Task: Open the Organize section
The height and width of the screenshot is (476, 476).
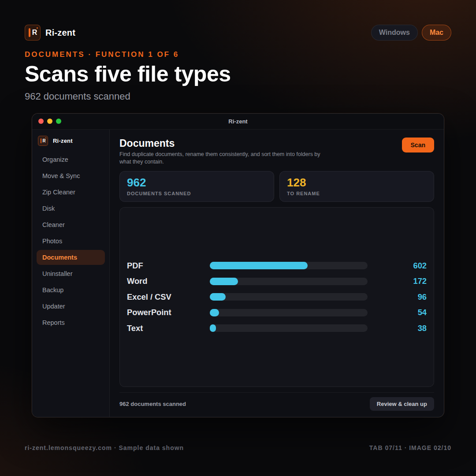Action: [71, 160]
